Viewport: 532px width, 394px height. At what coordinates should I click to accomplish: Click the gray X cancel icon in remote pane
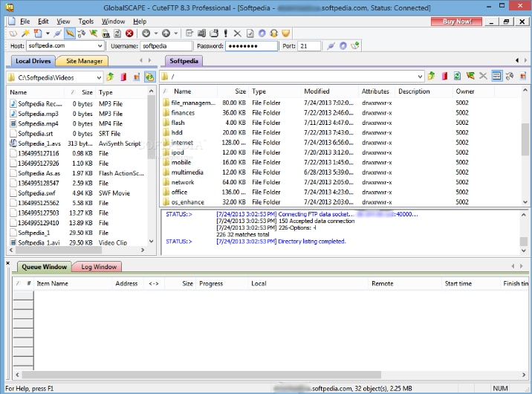483,76
